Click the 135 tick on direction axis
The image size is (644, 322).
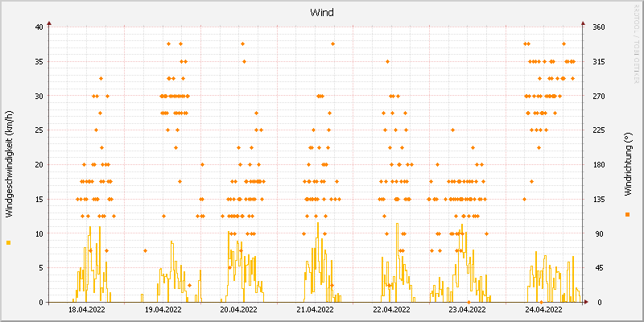click(x=599, y=199)
